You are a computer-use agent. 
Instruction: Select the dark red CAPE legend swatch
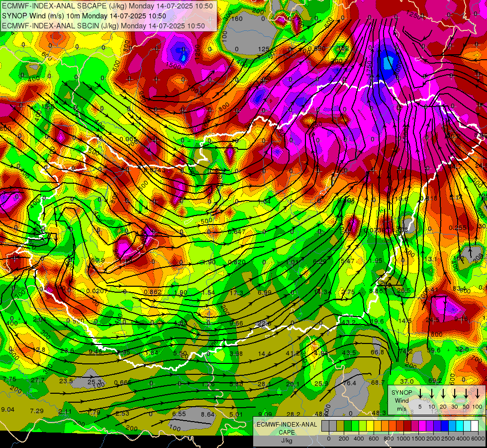pos(407,426)
